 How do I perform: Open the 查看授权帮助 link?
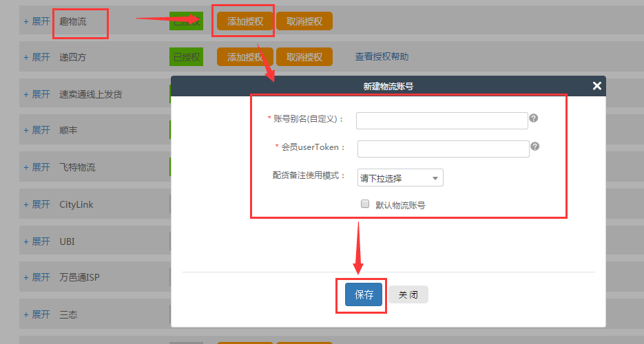[x=382, y=57]
